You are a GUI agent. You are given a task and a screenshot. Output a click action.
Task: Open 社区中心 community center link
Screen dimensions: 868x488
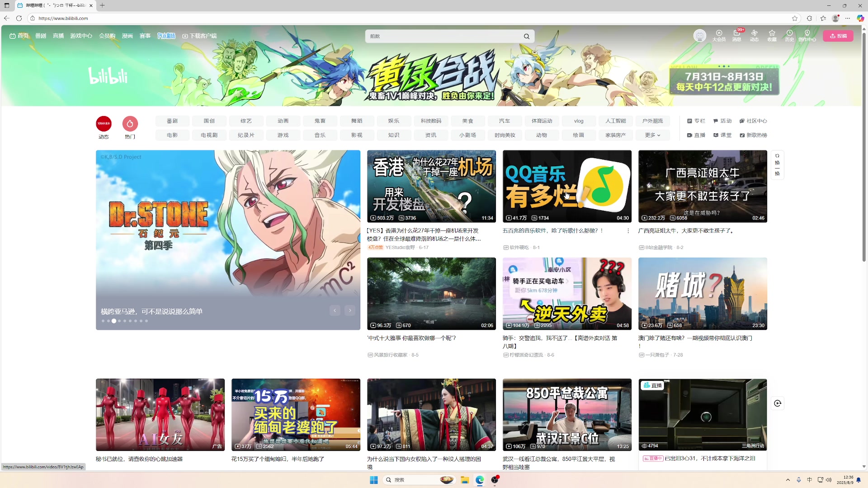click(x=753, y=121)
